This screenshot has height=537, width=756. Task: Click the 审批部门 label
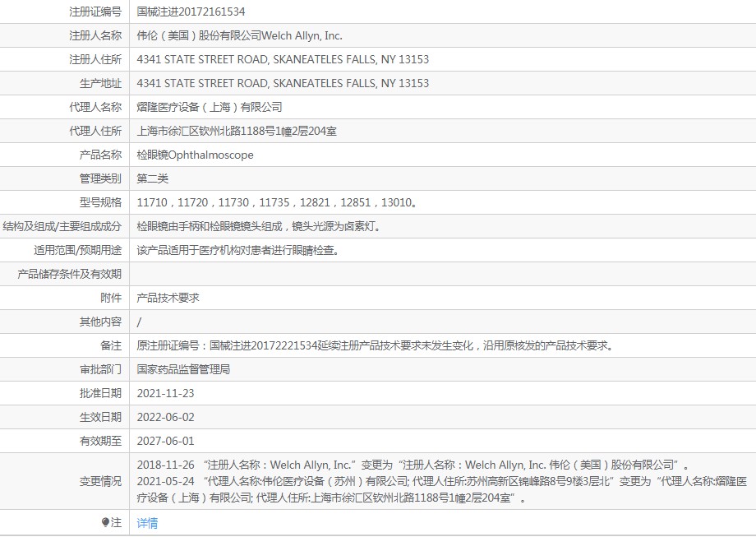[101, 369]
